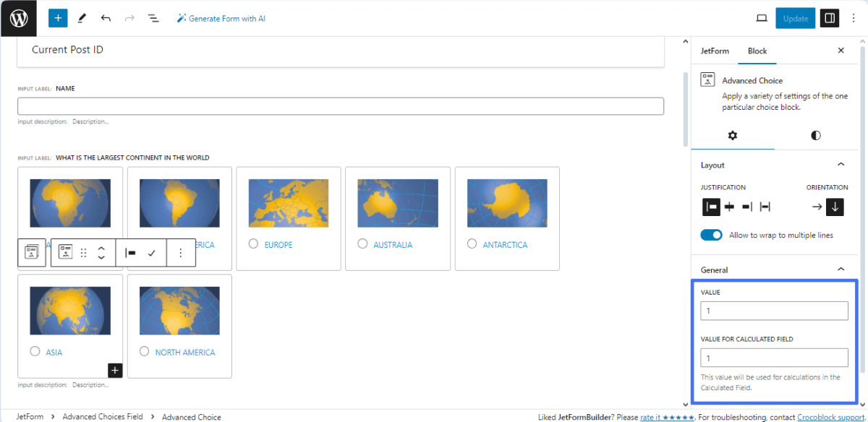Select the Asia radio button
Image resolution: width=868 pixels, height=422 pixels.
click(35, 352)
